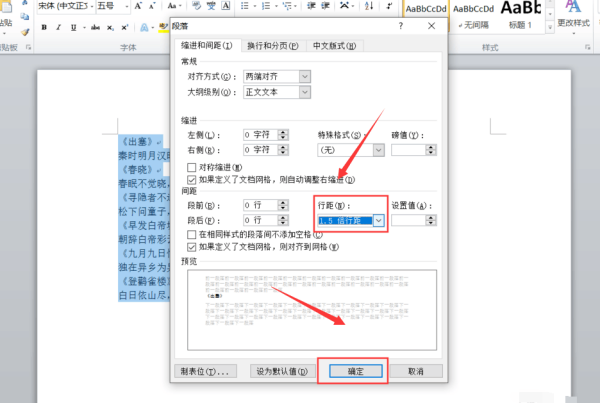Uncheck 如果定义了文档网格，则对齐到网格 option
The width and height of the screenshot is (600, 403).
pyautogui.click(x=193, y=245)
